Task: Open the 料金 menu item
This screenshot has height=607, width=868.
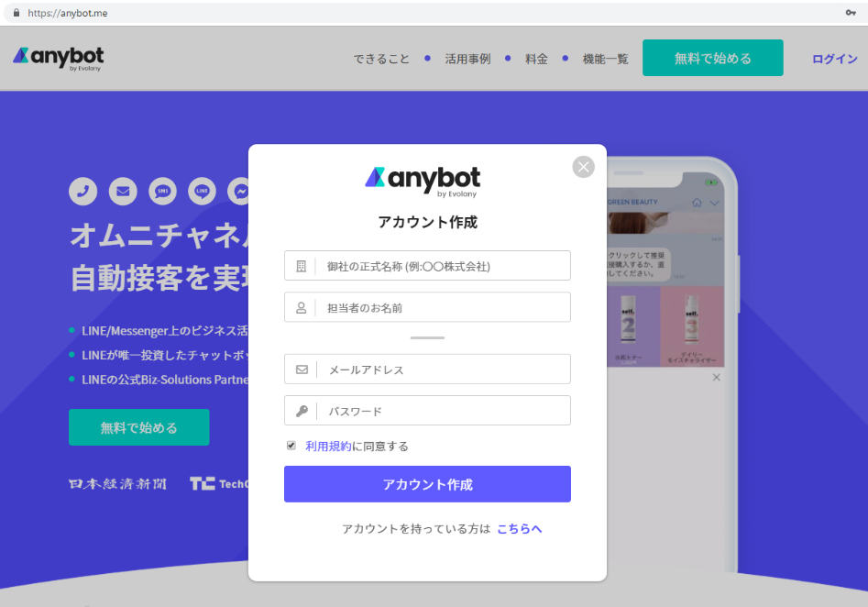Action: [536, 59]
